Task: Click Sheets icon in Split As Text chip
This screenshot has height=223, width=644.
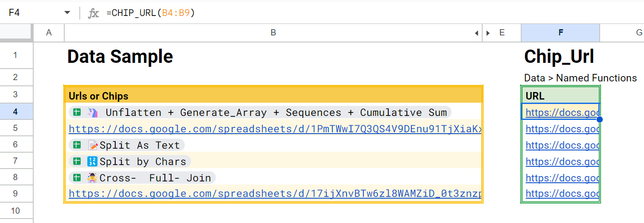Action: [x=77, y=145]
